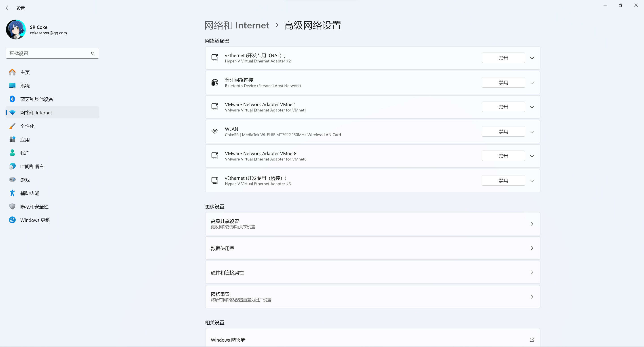The width and height of the screenshot is (644, 347).
Task: Click the 帐户 sidebar entry
Action: 52,153
